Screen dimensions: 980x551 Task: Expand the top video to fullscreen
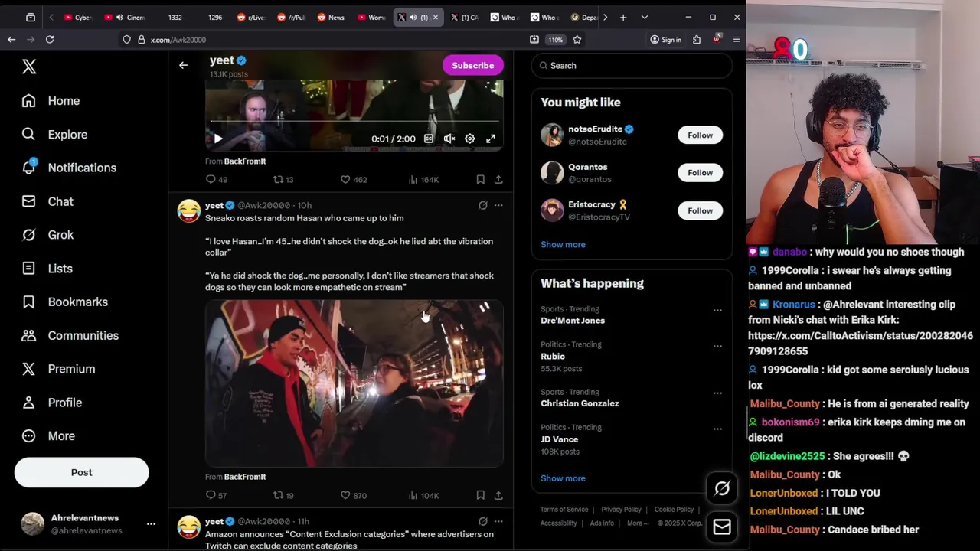491,139
